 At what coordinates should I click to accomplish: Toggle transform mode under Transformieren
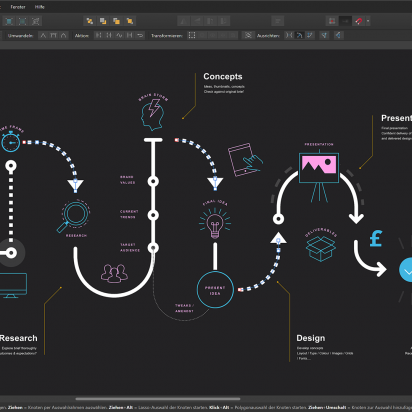pos(192,35)
